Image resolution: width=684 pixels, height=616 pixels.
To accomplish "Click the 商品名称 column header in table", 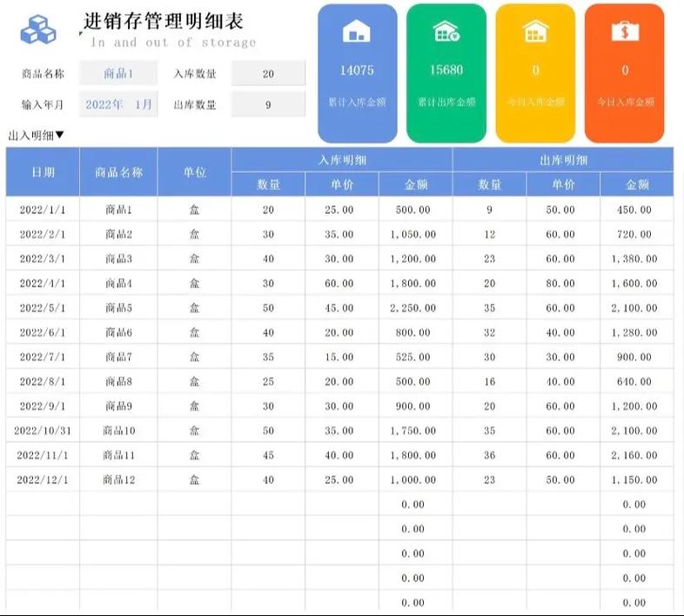I will click(118, 172).
